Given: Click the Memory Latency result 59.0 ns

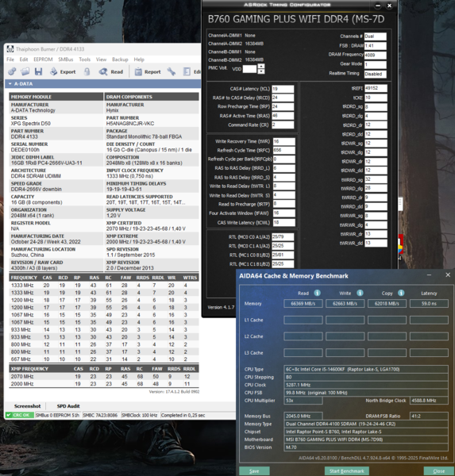Looking at the screenshot, I should (429, 304).
